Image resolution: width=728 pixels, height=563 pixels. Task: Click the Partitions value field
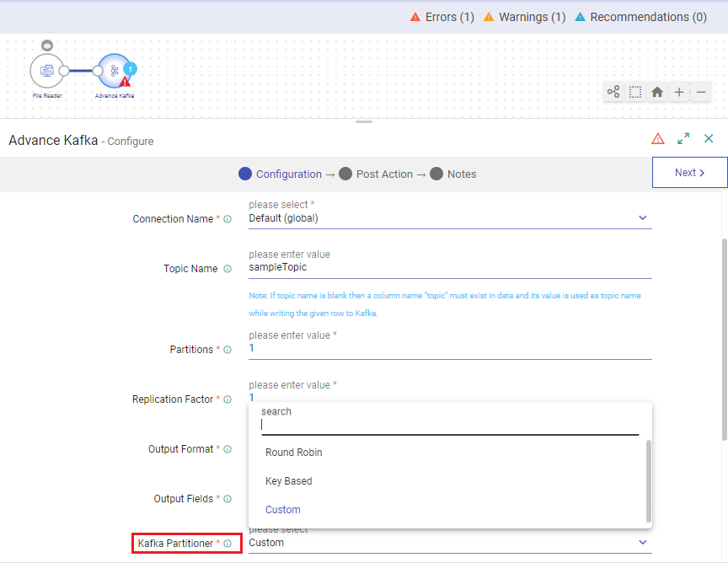tap(450, 348)
